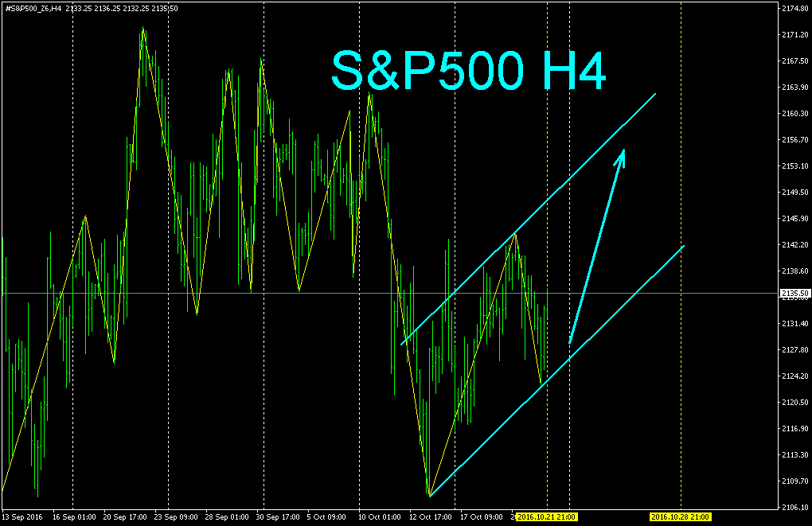Click the 2124.20 price scale label
Screen dimensions: 812x526
tap(795, 376)
